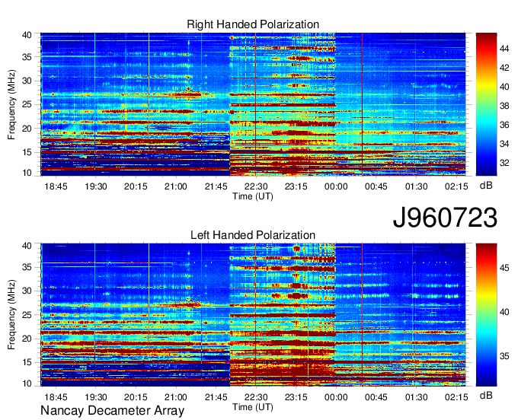Viewport: 518px width, 420px height.
Task: Click the Right Handed Polarization spectrogram image
Action: click(x=253, y=104)
